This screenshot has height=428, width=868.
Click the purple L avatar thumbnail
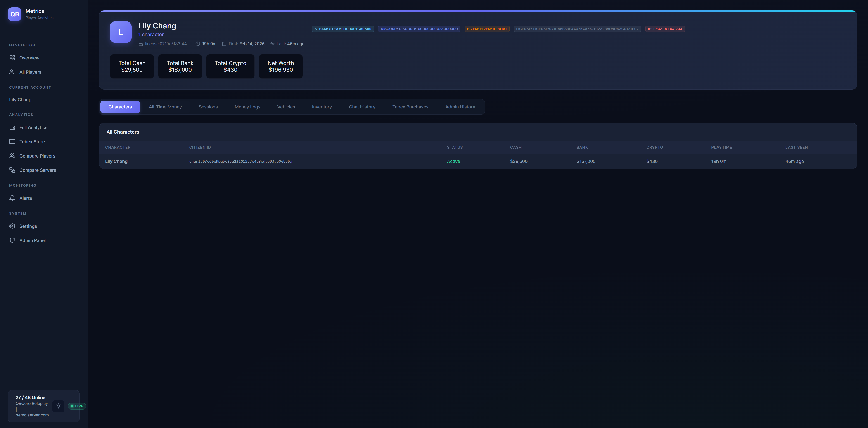(121, 32)
